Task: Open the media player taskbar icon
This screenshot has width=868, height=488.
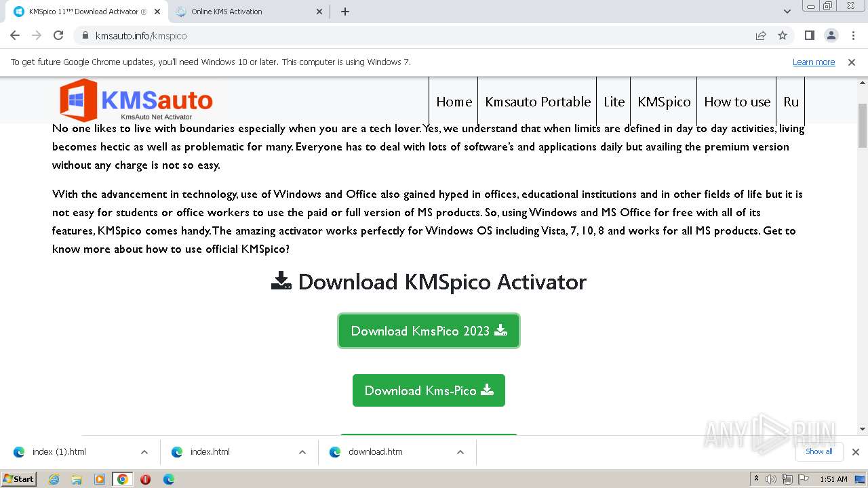Action: (x=100, y=479)
